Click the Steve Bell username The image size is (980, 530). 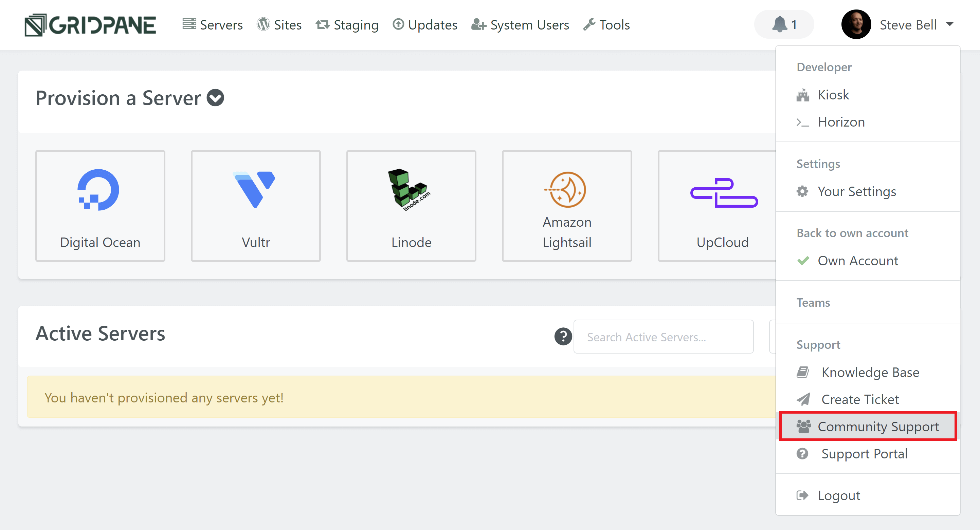tap(908, 25)
